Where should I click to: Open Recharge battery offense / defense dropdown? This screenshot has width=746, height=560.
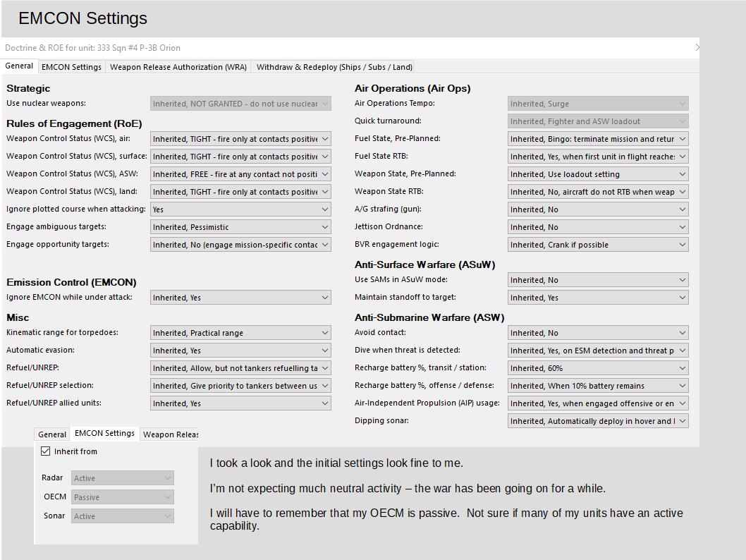[598, 385]
